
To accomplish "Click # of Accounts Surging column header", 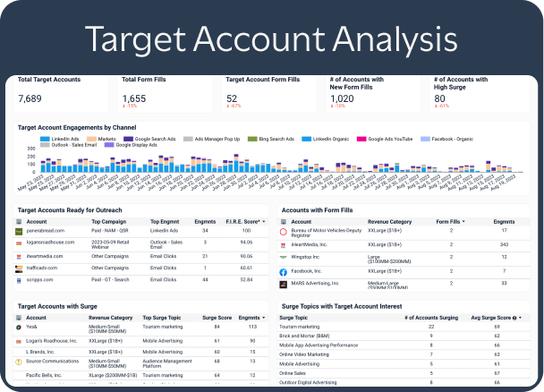I will (431, 318).
